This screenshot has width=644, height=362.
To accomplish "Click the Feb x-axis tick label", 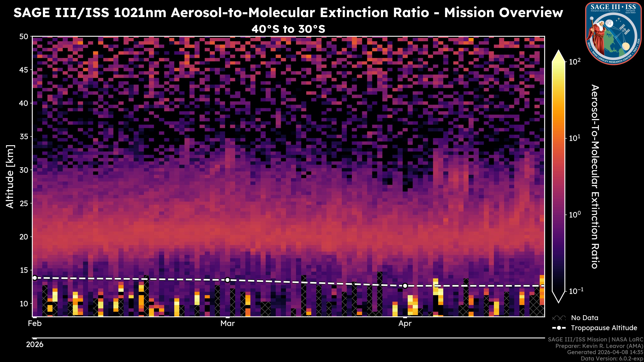I will click(x=35, y=323).
